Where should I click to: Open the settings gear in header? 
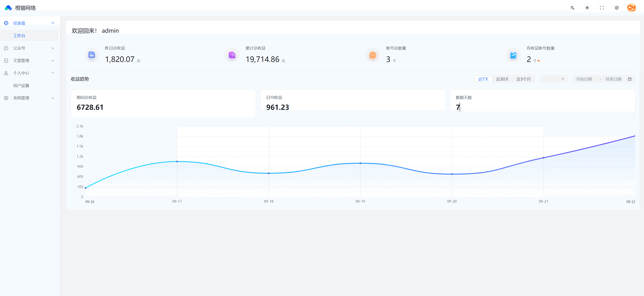(617, 8)
